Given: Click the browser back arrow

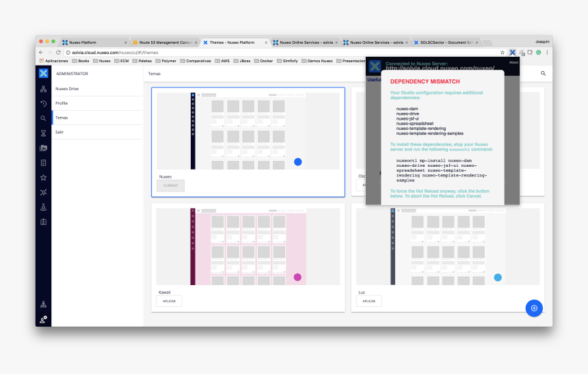Looking at the screenshot, I should pos(41,53).
